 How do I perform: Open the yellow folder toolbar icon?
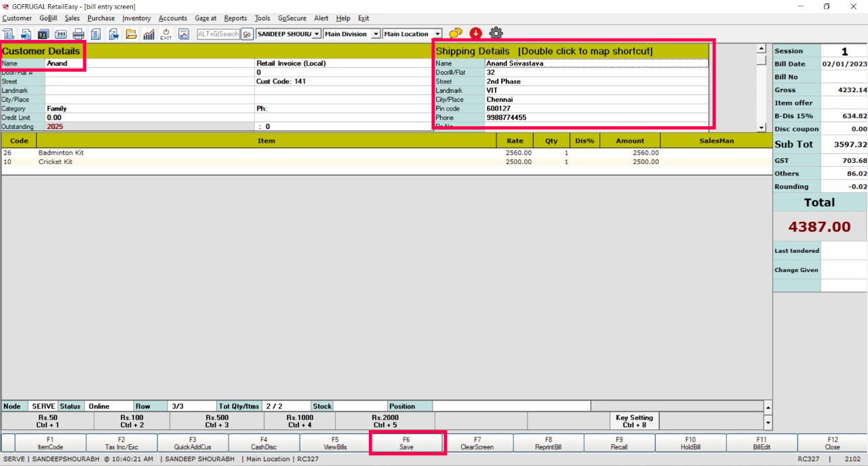132,34
